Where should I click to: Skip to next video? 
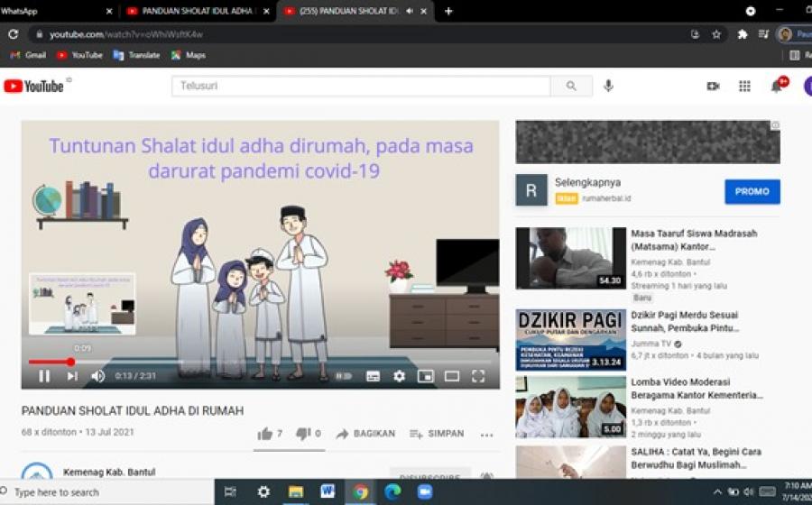(x=72, y=376)
